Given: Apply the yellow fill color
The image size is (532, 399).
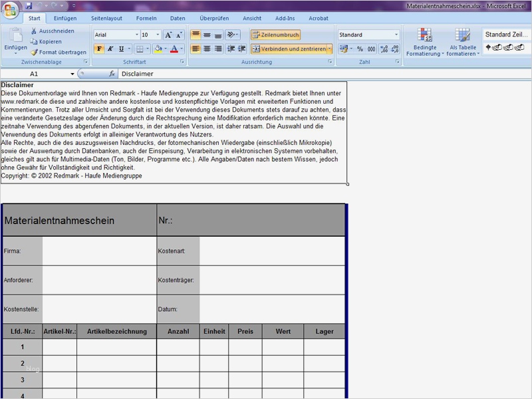Looking at the screenshot, I should point(158,49).
